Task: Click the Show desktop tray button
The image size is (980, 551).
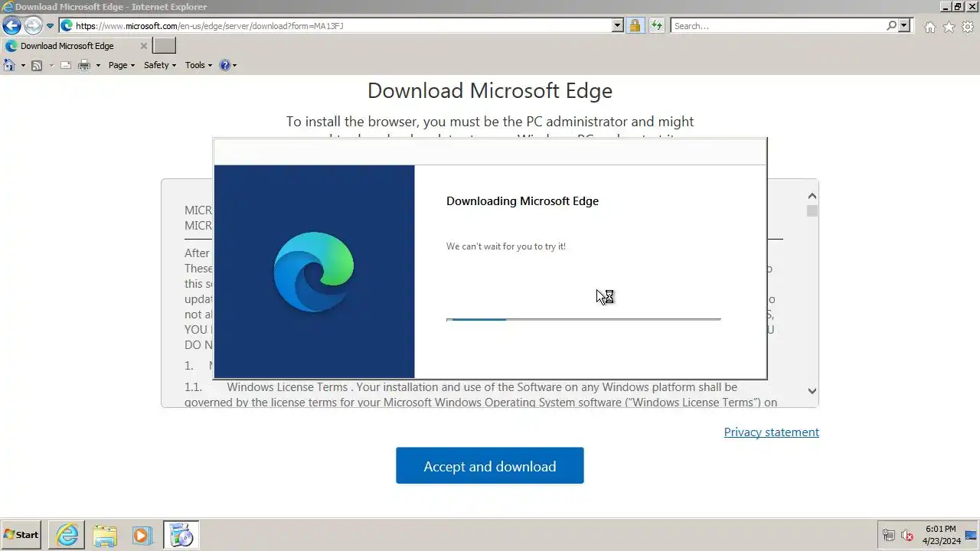Action: (970, 535)
